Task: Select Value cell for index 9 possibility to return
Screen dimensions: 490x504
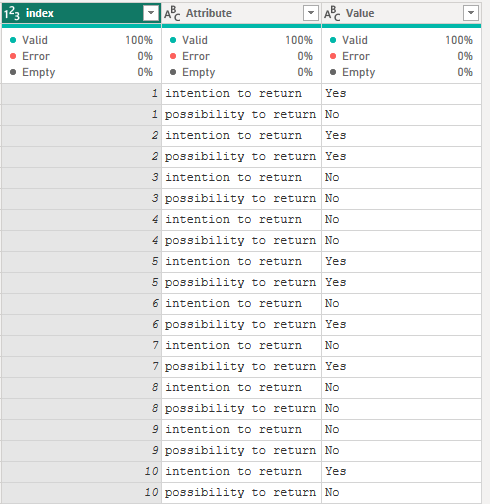Action: pos(401,451)
